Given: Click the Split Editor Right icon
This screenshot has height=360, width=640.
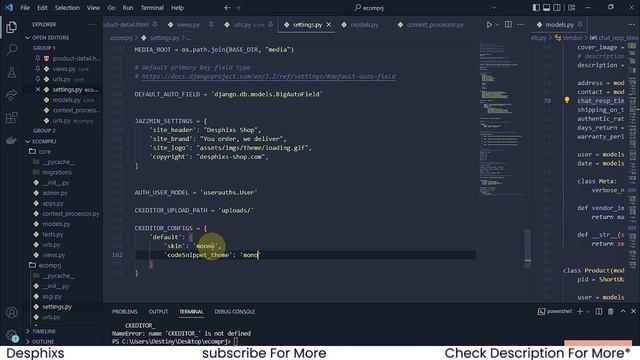Looking at the screenshot, I should pos(508,24).
